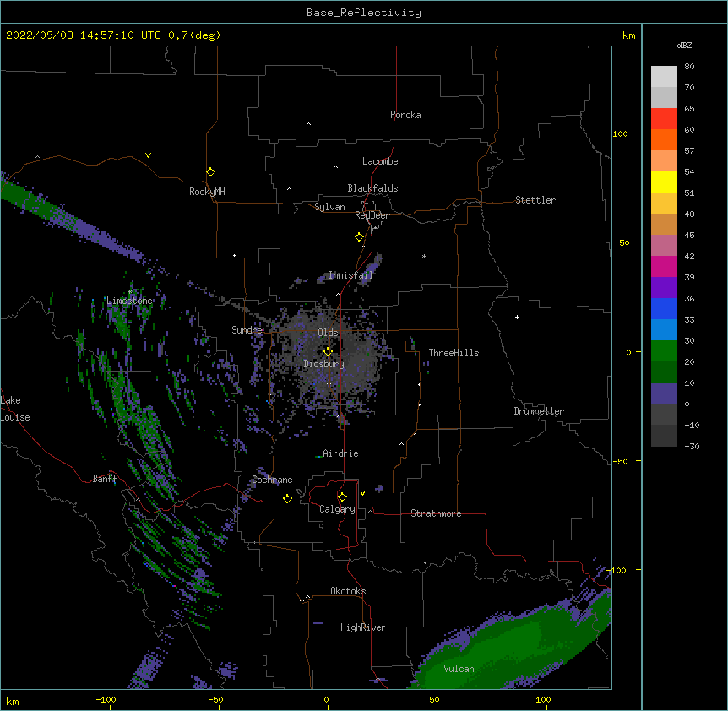Image resolution: width=728 pixels, height=711 pixels.
Task: Click the Olds town label
Action: (328, 333)
